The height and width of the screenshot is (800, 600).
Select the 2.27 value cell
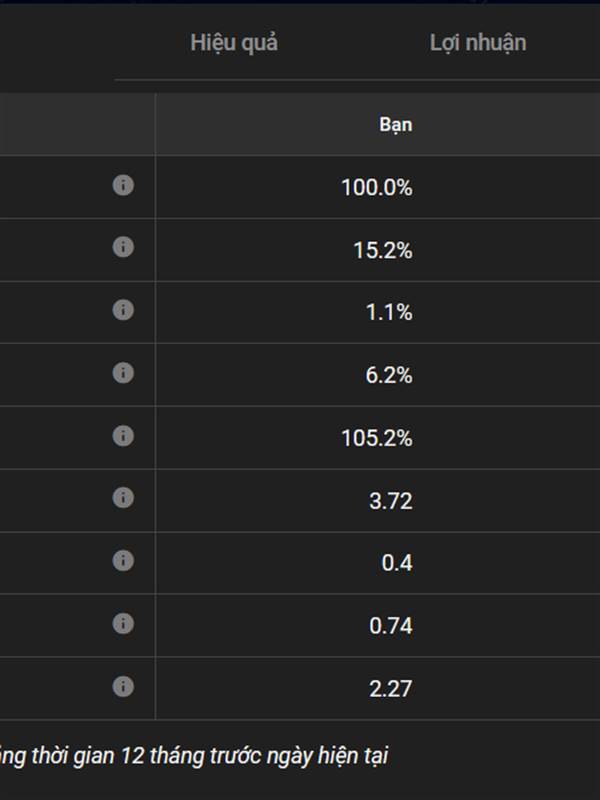[391, 688]
